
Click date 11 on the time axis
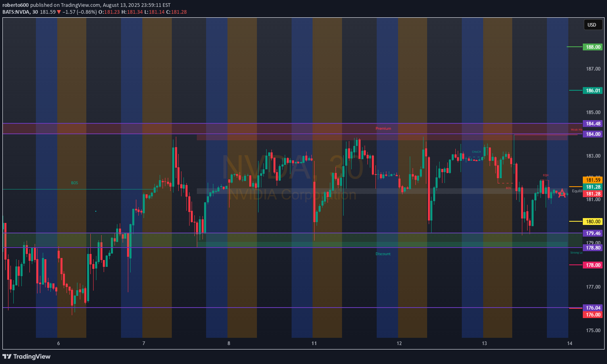[x=314, y=343]
